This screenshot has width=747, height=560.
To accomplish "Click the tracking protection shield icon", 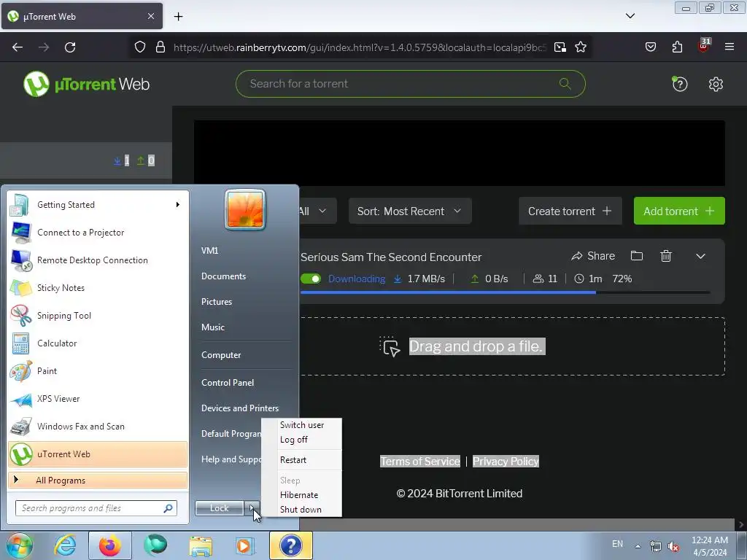I will (x=139, y=47).
